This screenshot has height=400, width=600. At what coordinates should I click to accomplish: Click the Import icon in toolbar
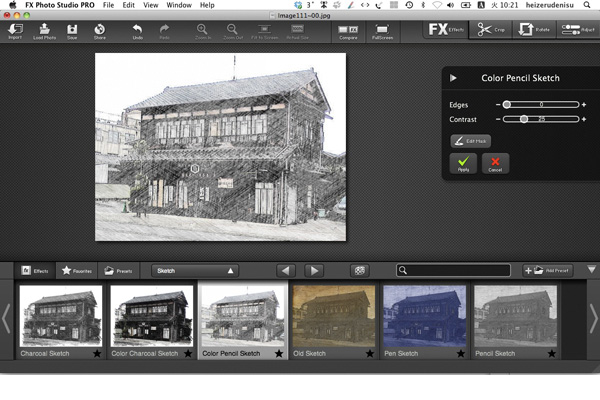(x=15, y=31)
